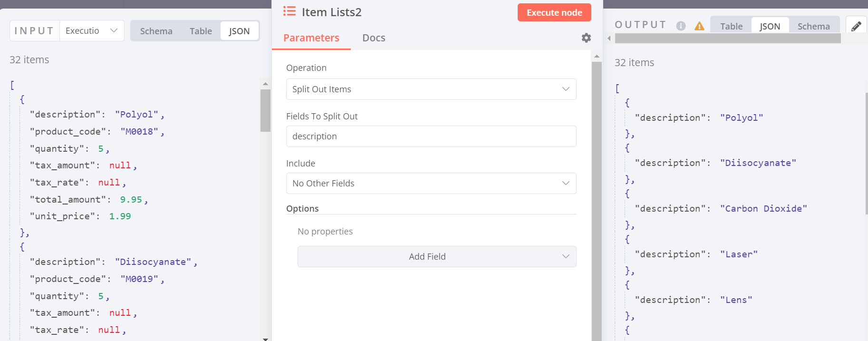Switch input view to Schema
This screenshot has width=868, height=341.
pos(156,31)
